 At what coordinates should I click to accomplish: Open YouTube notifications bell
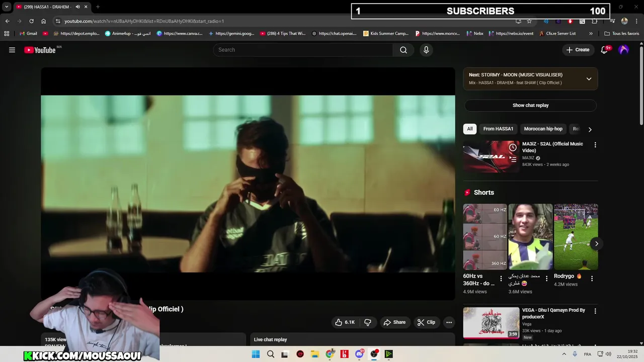coord(605,50)
